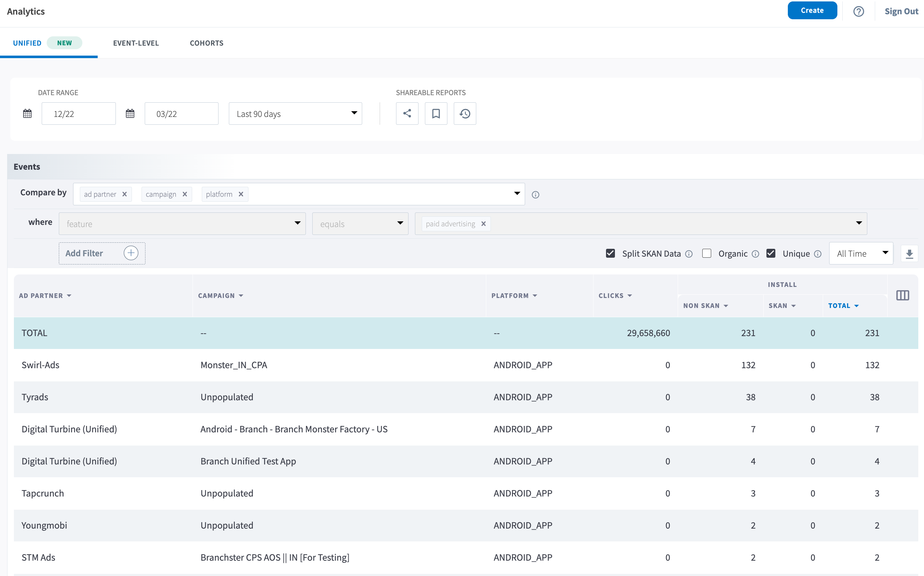Click the Create button
This screenshot has width=924, height=576.
(812, 11)
